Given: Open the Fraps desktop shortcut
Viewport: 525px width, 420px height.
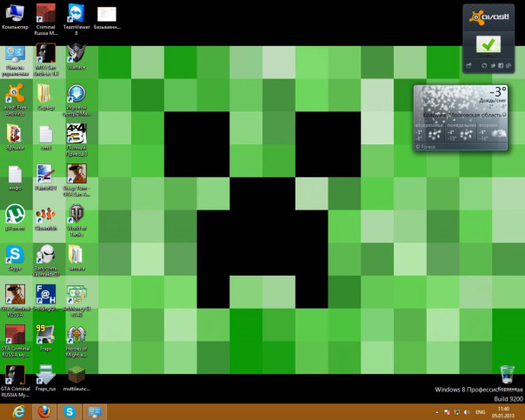Looking at the screenshot, I should click(x=46, y=334).
